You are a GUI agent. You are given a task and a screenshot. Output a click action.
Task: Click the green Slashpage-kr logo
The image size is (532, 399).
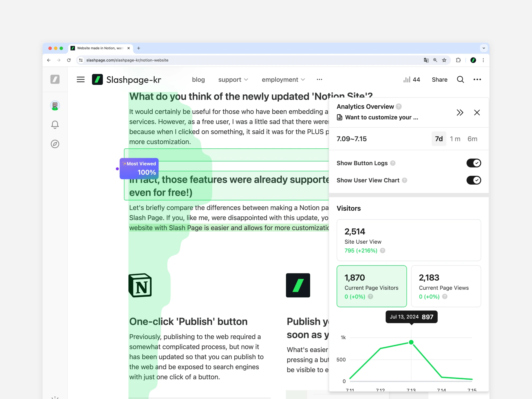[x=97, y=80]
